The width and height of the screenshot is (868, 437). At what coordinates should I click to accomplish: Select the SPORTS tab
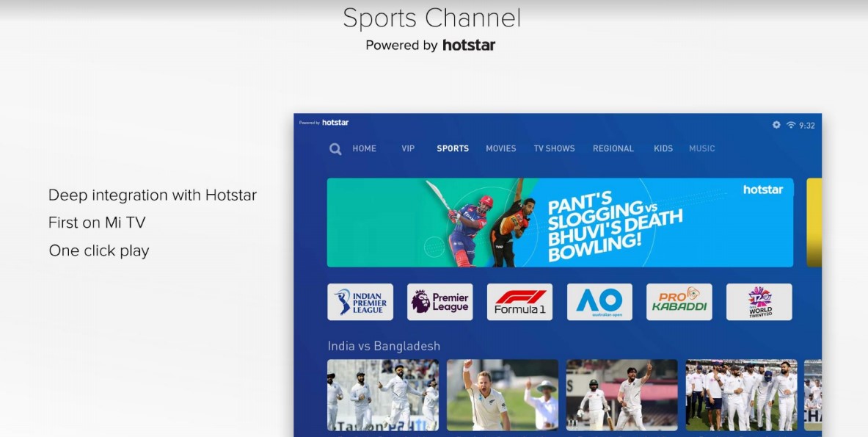pyautogui.click(x=453, y=148)
